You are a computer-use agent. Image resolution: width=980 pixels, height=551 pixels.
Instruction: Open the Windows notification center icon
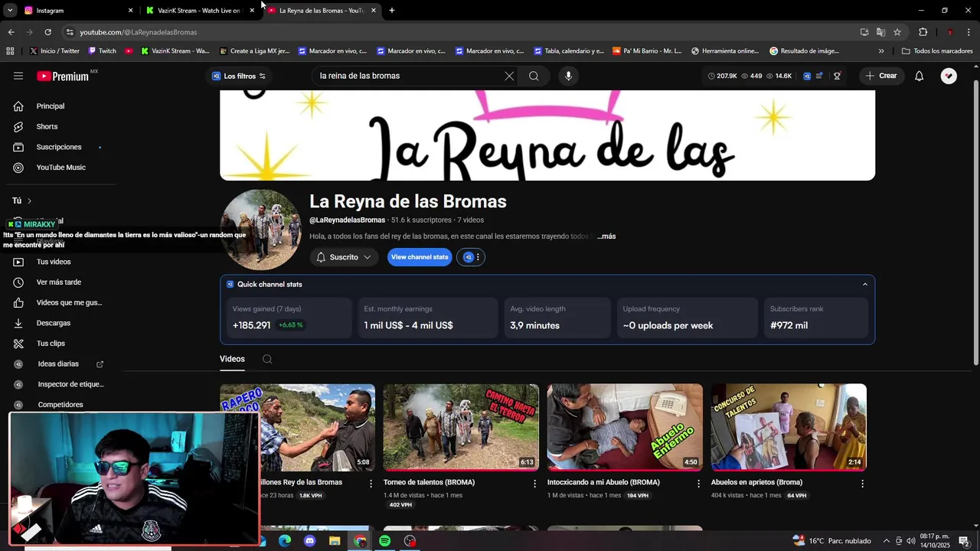pos(964,541)
